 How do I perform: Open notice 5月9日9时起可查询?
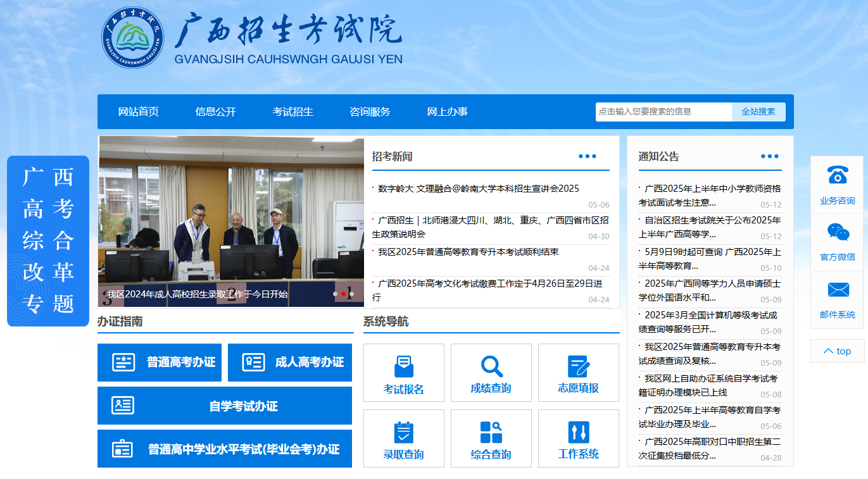pyautogui.click(x=710, y=259)
